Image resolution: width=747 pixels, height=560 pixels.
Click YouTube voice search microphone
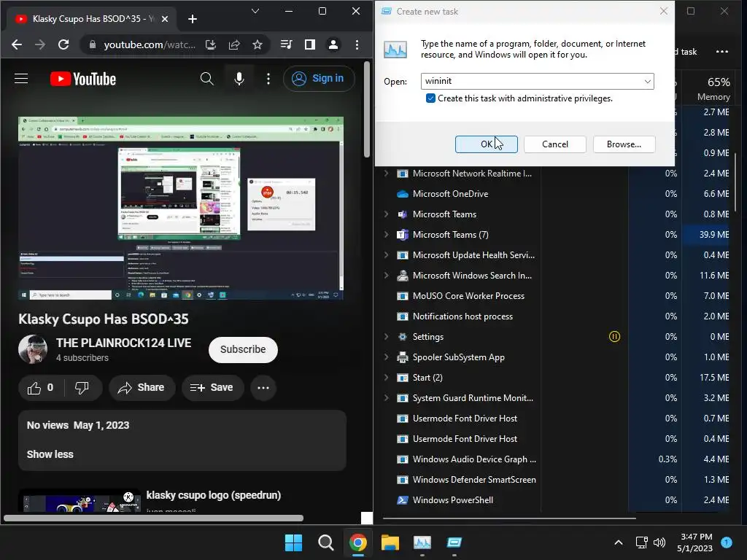[x=239, y=79]
